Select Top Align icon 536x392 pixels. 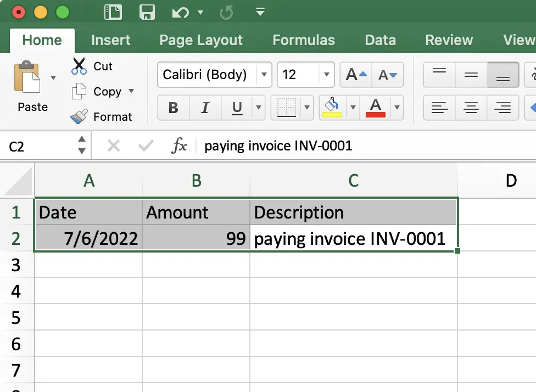439,75
